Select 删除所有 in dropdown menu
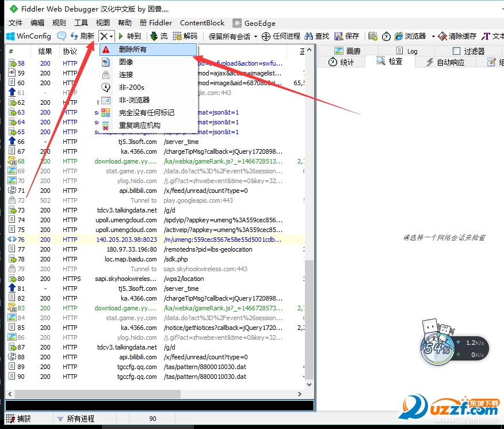Viewport: 504px width, 429px height. [148, 49]
